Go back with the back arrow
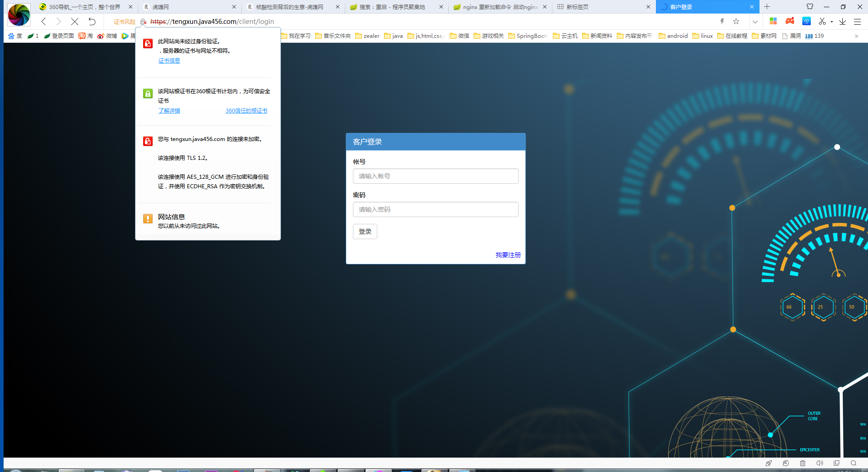The height and width of the screenshot is (472, 868). [x=44, y=21]
